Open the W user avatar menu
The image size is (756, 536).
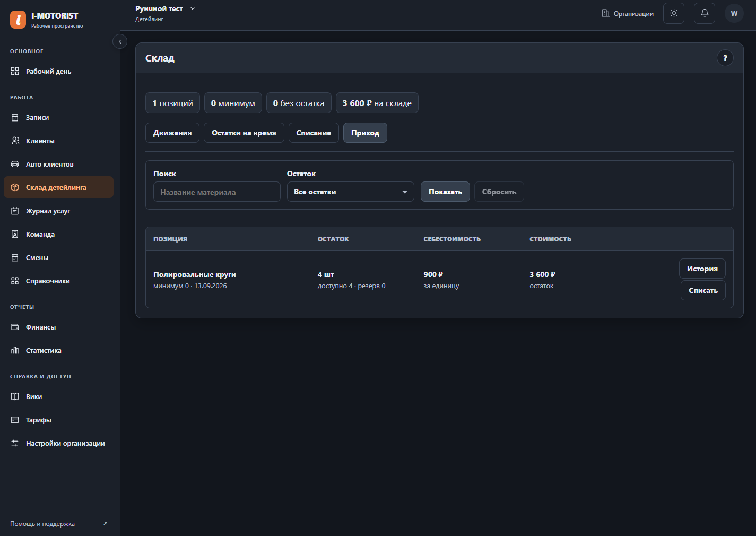(734, 13)
